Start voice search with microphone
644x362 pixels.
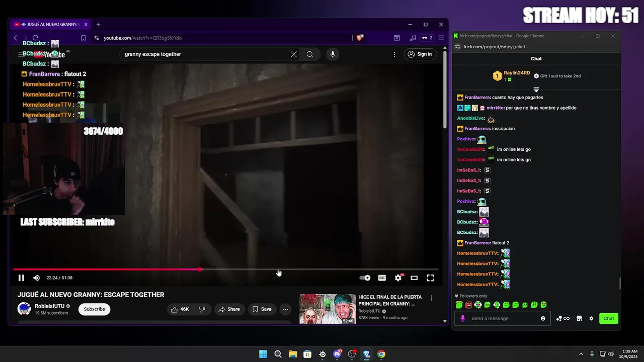(333, 54)
